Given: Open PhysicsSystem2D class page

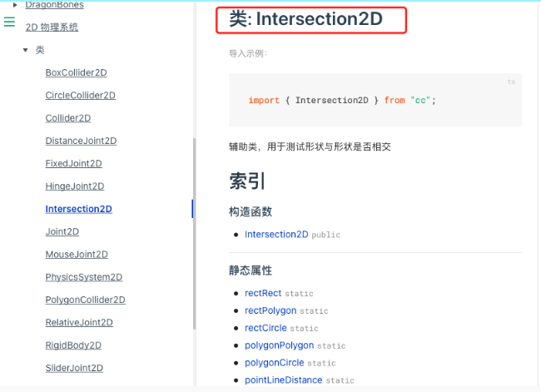Looking at the screenshot, I should [83, 277].
